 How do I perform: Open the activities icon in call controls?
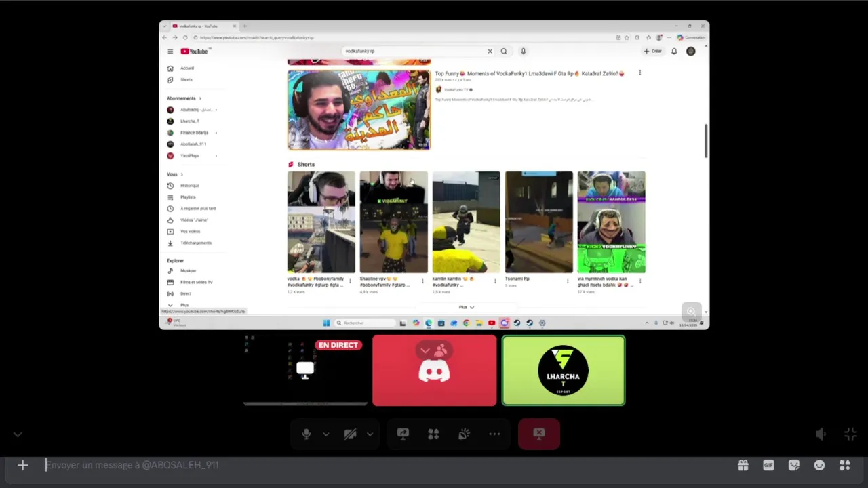pos(433,434)
